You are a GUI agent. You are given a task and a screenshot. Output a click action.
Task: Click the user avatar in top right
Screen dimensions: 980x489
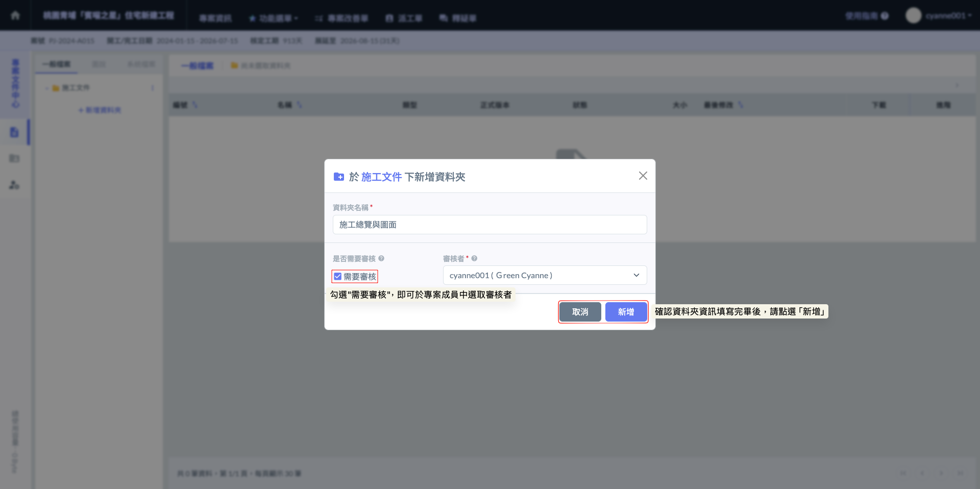[x=913, y=16]
